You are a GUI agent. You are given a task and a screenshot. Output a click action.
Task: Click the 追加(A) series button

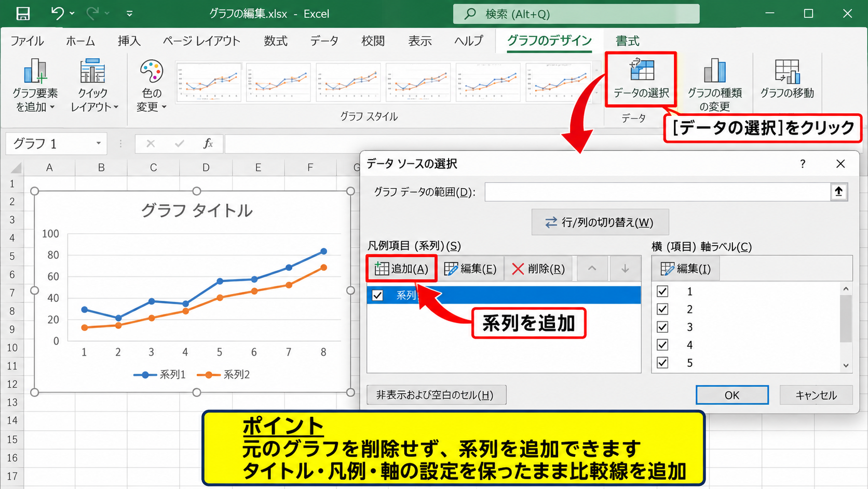click(x=401, y=269)
